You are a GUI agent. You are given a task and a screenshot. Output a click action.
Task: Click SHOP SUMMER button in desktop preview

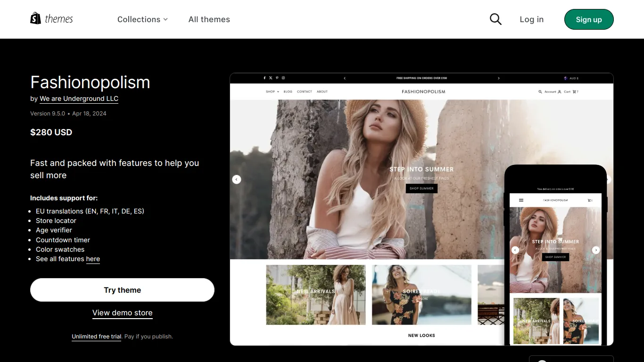click(421, 189)
